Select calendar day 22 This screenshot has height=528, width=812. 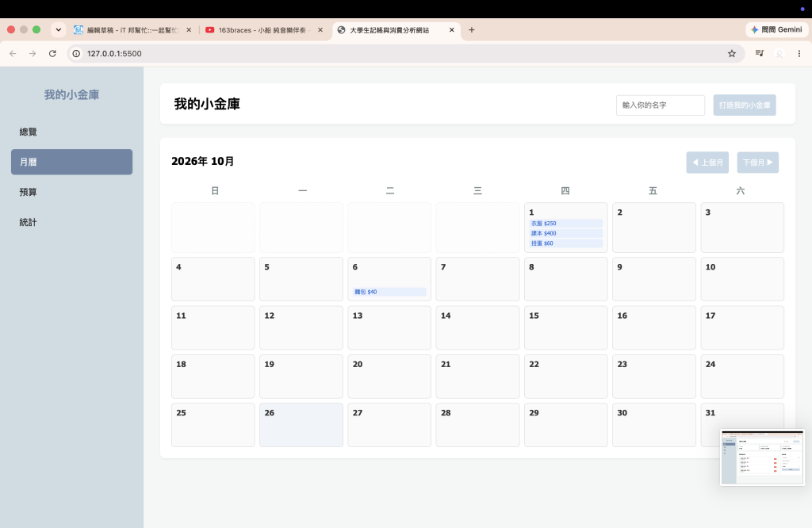tap(566, 377)
